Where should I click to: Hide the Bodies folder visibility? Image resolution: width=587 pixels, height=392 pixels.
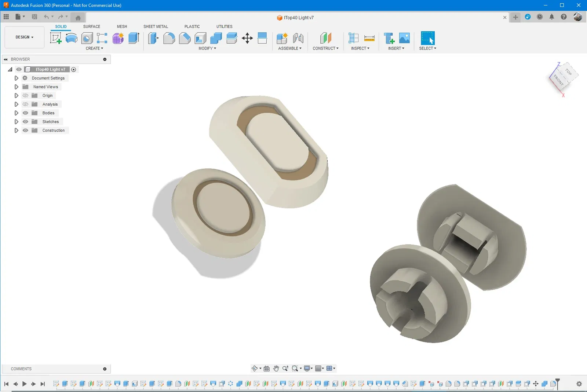25,113
